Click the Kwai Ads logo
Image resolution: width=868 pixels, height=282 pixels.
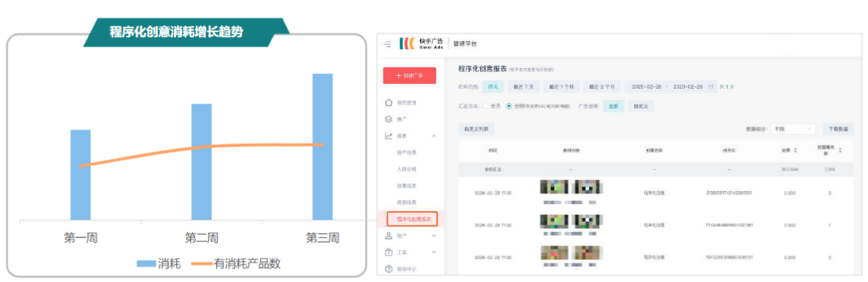click(x=421, y=44)
